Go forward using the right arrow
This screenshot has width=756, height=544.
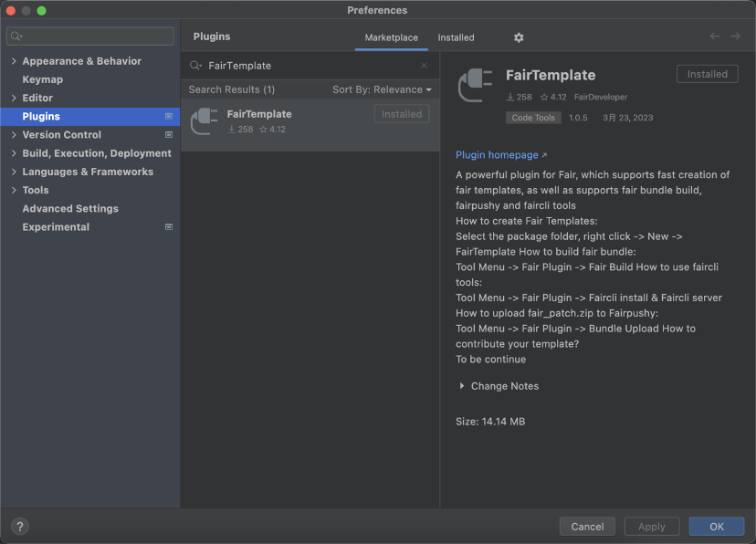pyautogui.click(x=735, y=37)
